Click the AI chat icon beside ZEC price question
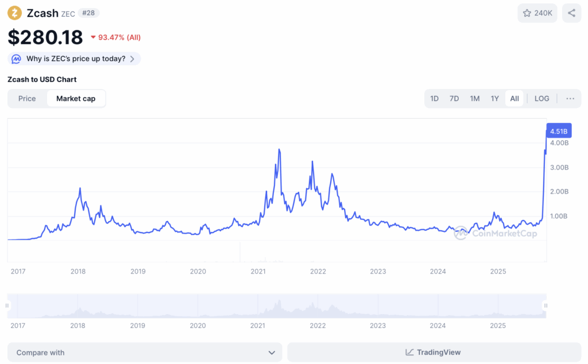588x364 pixels. [x=16, y=59]
